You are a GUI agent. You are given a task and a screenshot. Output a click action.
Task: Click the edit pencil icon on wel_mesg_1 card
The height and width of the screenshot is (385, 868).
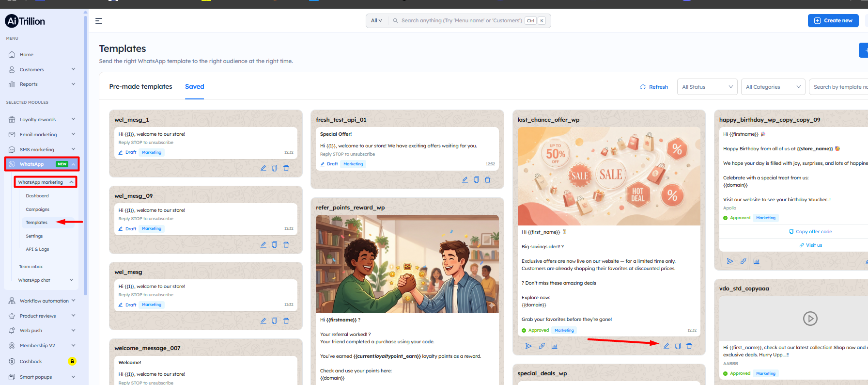[263, 168]
